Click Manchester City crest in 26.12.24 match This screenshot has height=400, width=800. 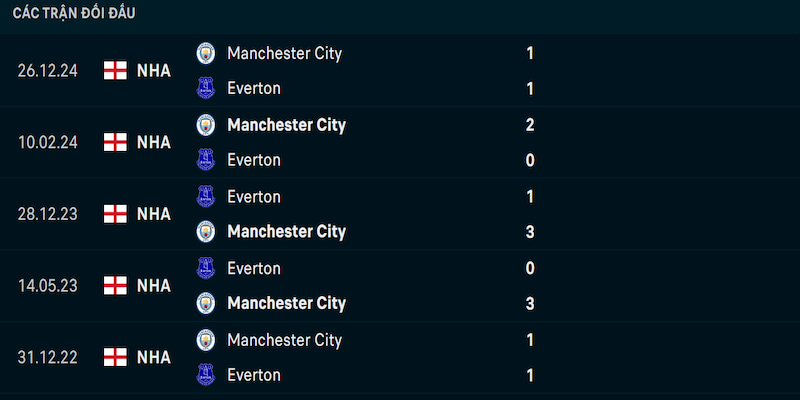click(x=206, y=53)
